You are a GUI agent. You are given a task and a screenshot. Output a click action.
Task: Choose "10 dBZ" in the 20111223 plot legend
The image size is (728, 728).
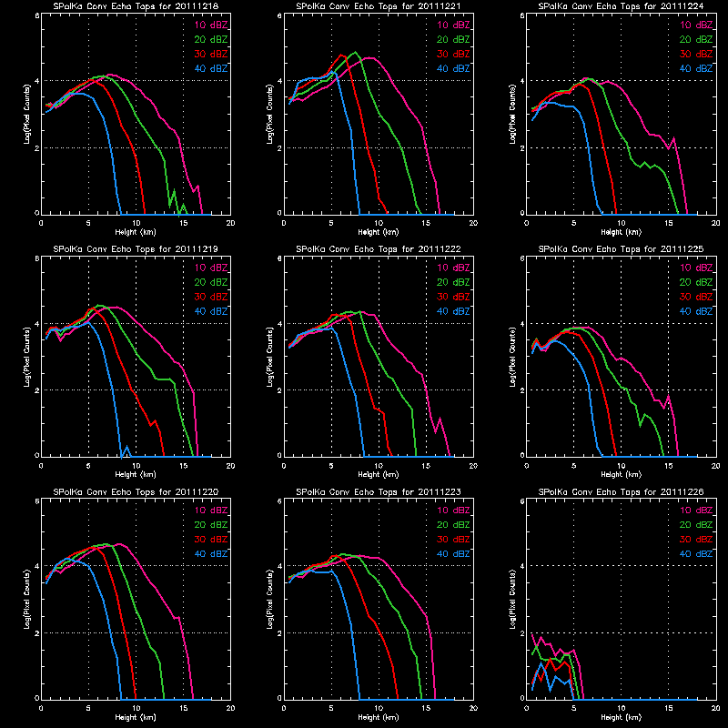[453, 511]
